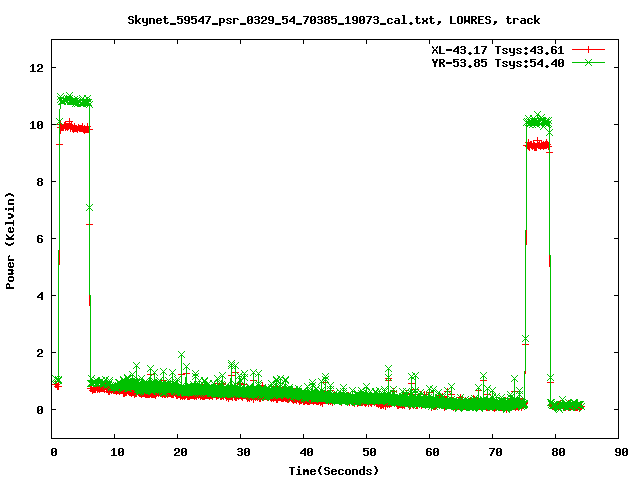The height and width of the screenshot is (480, 640).
Task: Click the green plateau of the second pulse near 77 seconds
Action: coord(538,121)
